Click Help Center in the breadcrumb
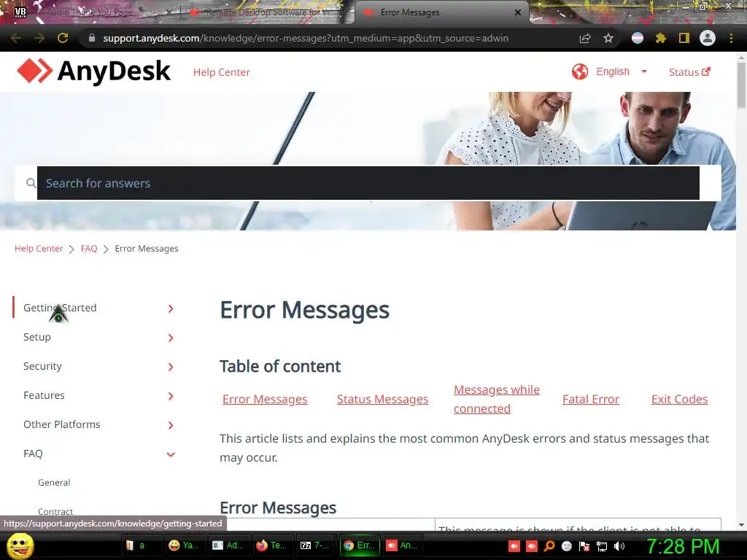Image resolution: width=747 pixels, height=560 pixels. point(39,248)
